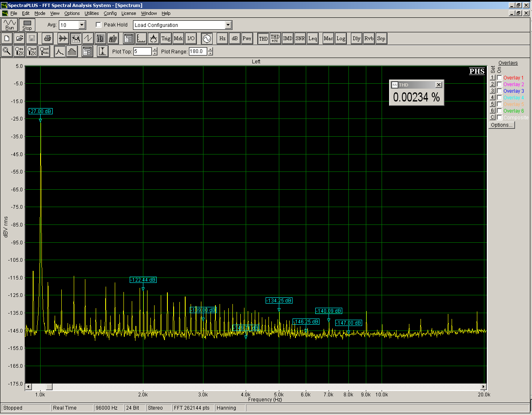This screenshot has height=415, width=532.
Task: Open the File menu
Action: [x=14, y=13]
